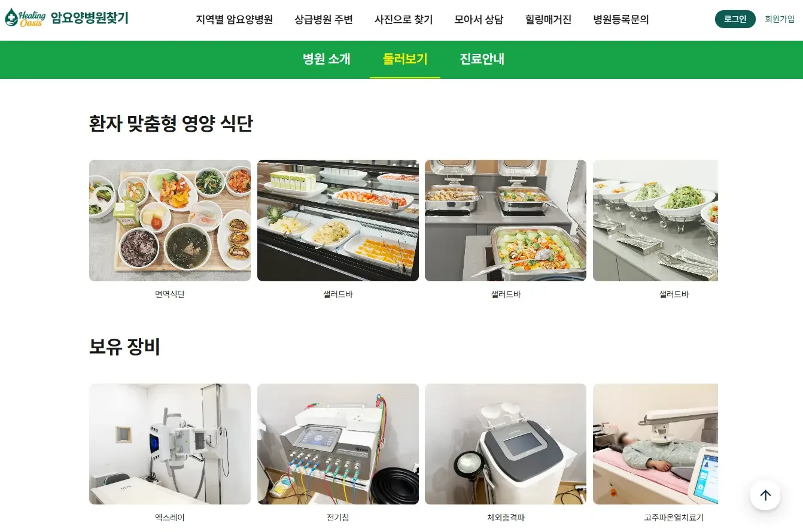Click the 회원가입 link
This screenshot has height=532, width=803.
780,19
